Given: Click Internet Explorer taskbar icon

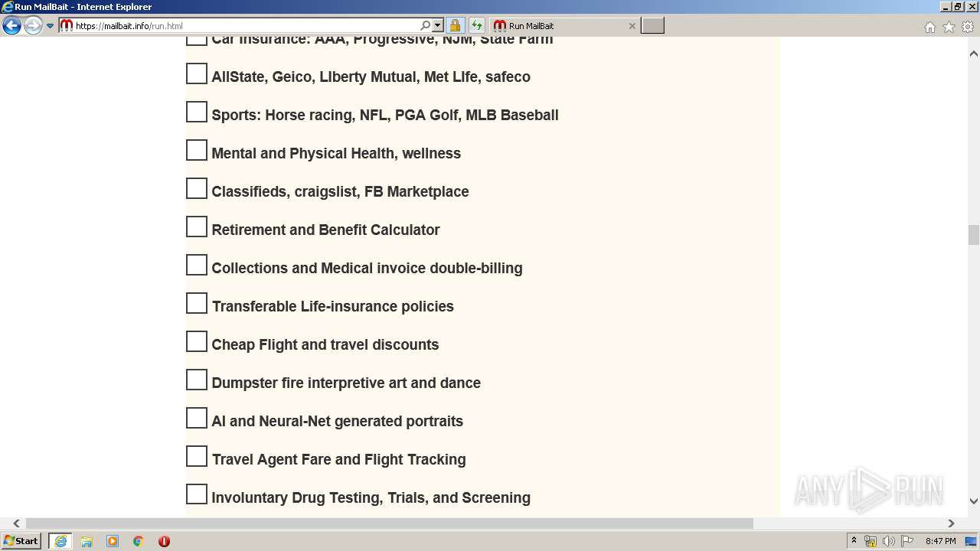Looking at the screenshot, I should pyautogui.click(x=60, y=541).
